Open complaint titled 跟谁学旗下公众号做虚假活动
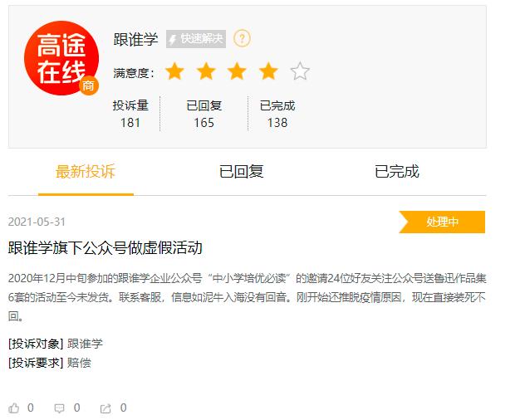This screenshot has height=420, width=520. 105,247
